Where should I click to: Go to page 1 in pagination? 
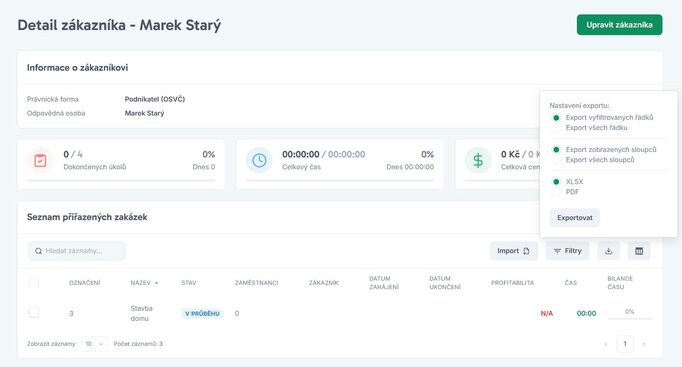point(625,344)
